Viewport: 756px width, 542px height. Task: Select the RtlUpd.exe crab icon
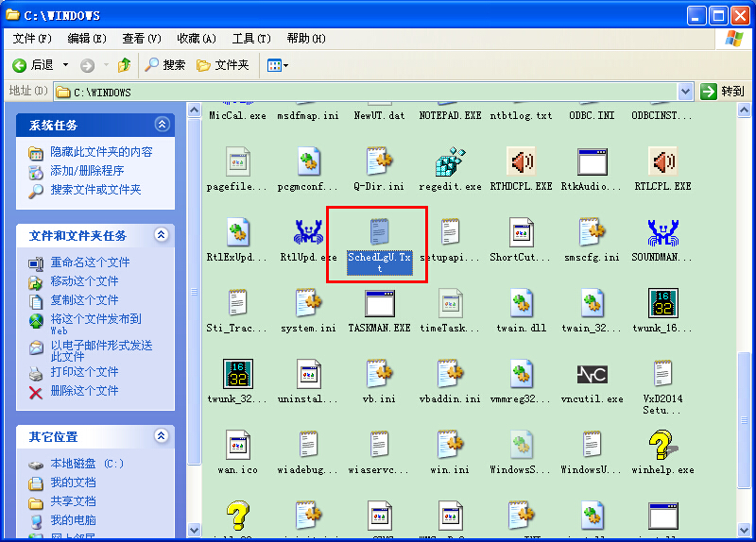[309, 232]
